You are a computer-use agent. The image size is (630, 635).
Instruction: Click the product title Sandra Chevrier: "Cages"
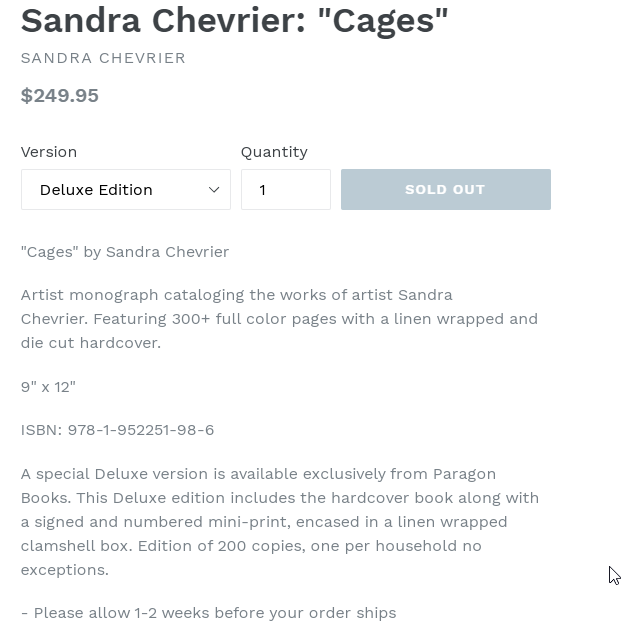[235, 20]
